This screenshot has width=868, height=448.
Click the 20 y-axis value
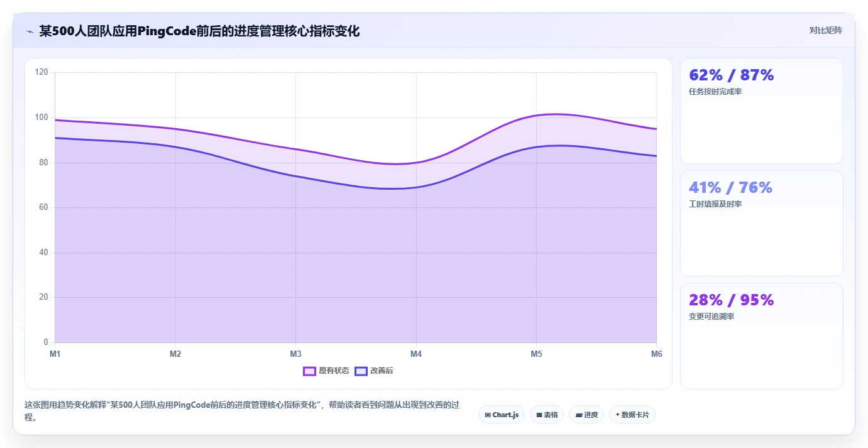coord(43,297)
